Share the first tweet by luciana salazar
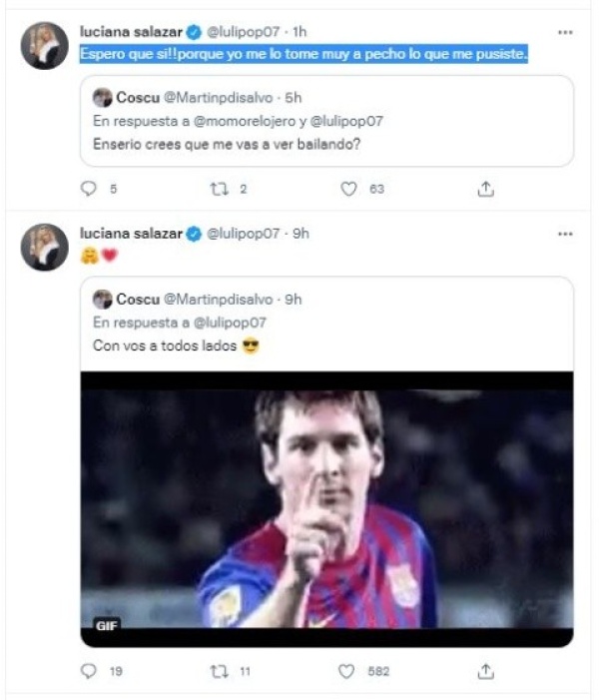This screenshot has height=700, width=599. [x=486, y=189]
